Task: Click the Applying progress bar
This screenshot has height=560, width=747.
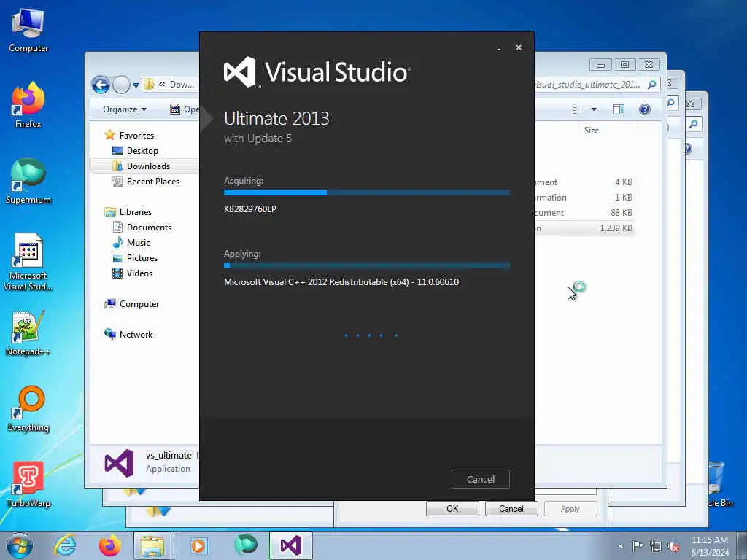Action: pos(367,265)
